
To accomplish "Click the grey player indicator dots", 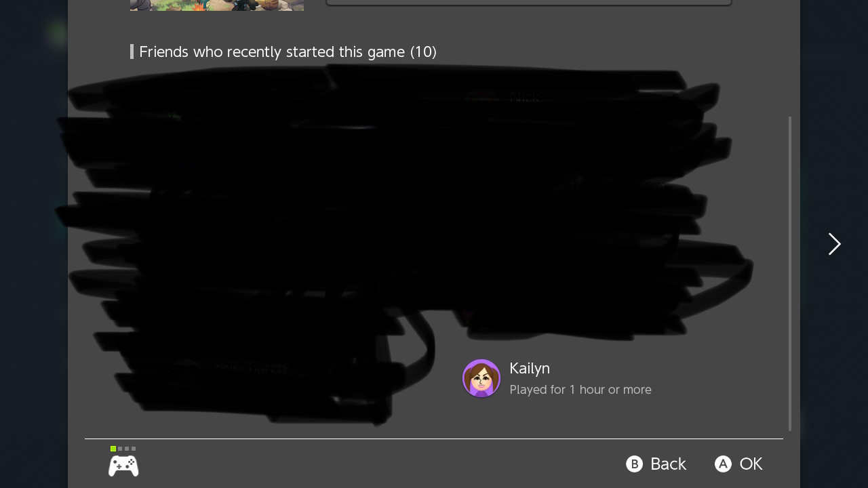I will [x=127, y=449].
